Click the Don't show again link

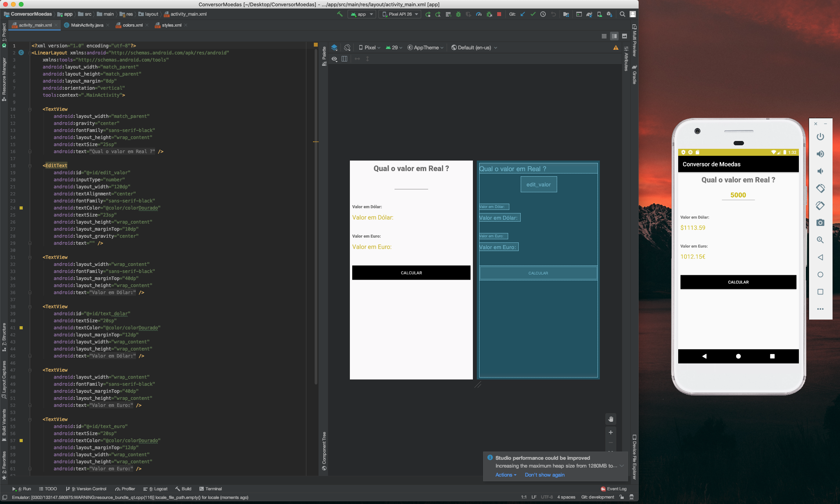545,475
